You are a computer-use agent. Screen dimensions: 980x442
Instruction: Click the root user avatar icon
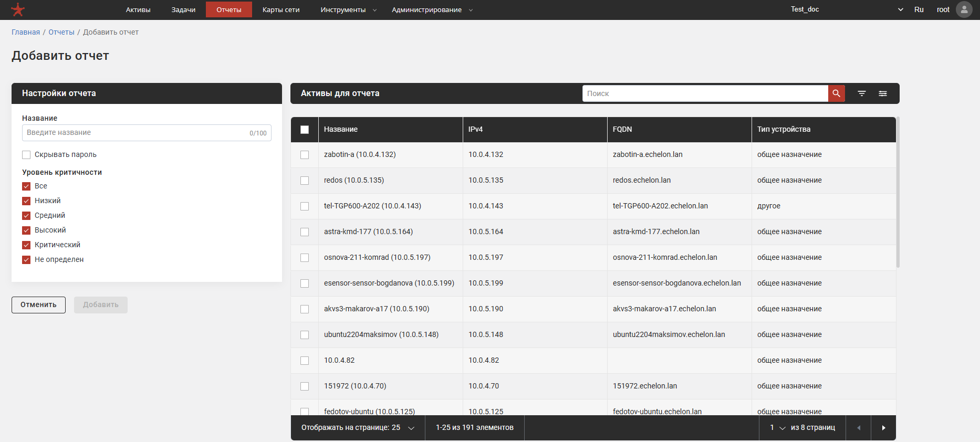pos(964,9)
